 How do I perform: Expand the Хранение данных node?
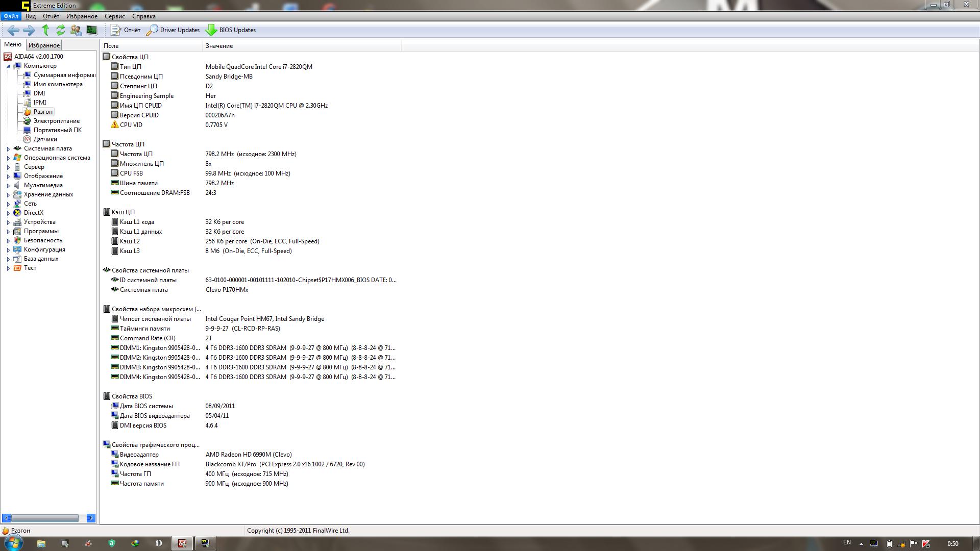pos(8,195)
